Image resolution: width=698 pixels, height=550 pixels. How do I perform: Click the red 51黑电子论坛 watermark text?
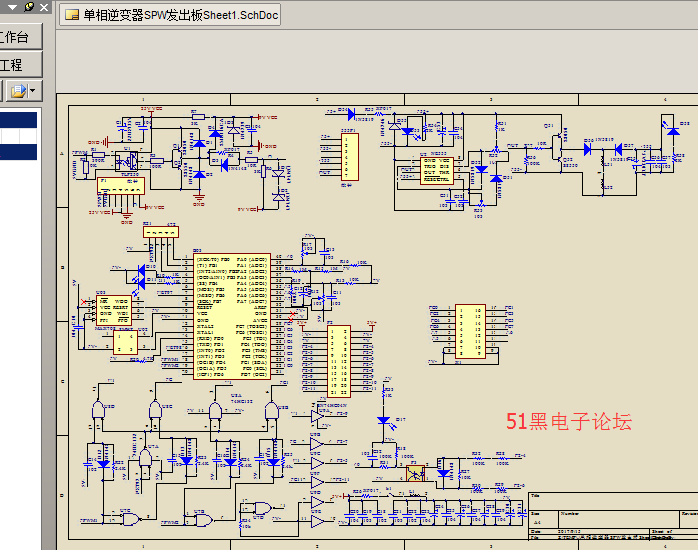tap(568, 422)
